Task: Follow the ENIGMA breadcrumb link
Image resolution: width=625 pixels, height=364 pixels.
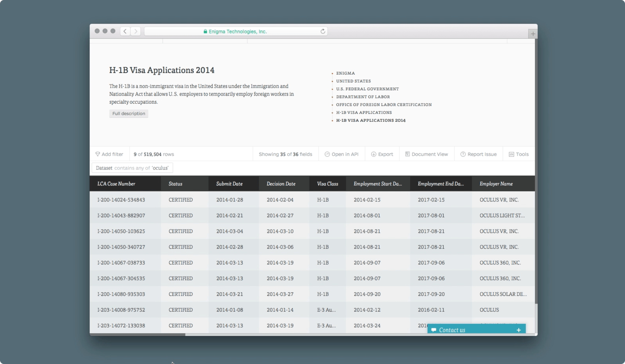Action: 345,73
